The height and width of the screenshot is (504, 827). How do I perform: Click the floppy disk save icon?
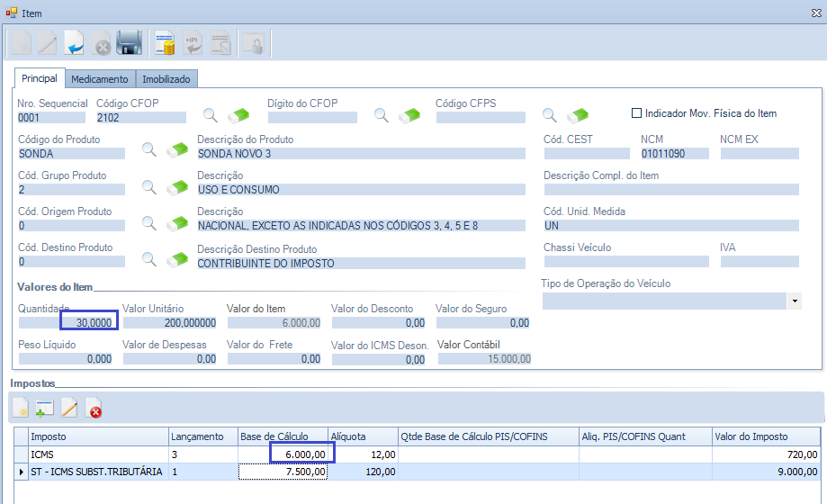tap(130, 42)
